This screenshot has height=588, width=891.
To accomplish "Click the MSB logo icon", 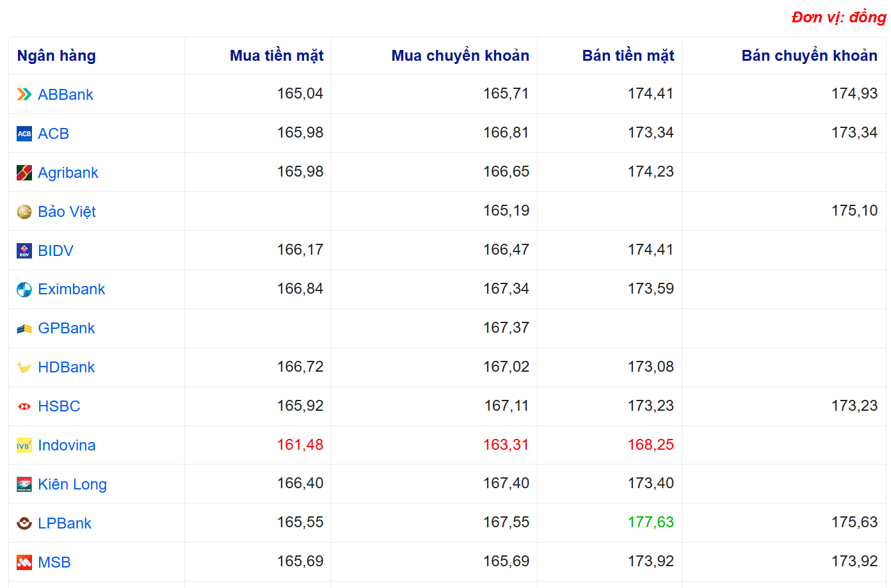I will coord(24,562).
